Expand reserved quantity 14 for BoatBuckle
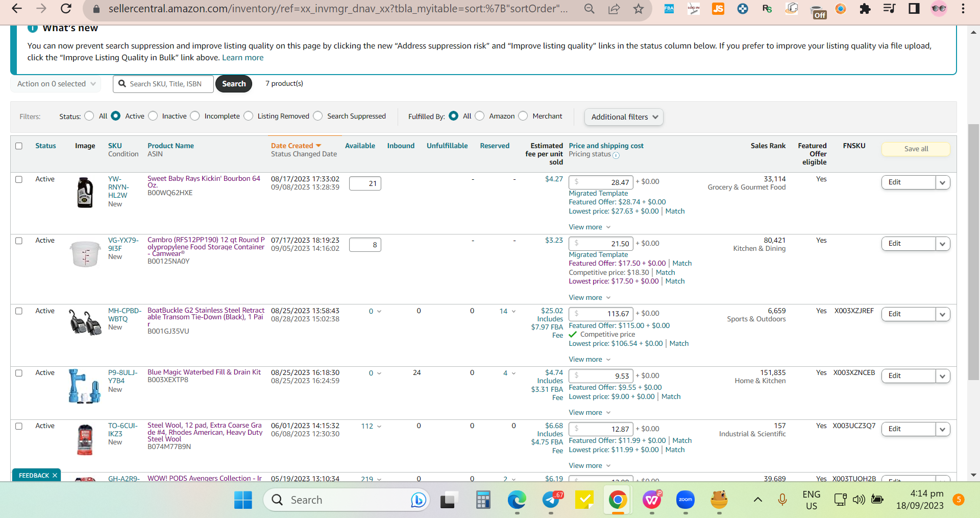 point(507,311)
